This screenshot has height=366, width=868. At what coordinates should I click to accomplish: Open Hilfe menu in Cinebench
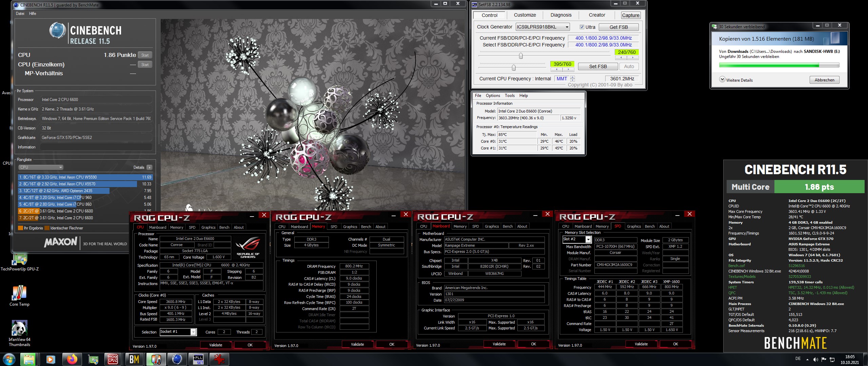pyautogui.click(x=33, y=14)
